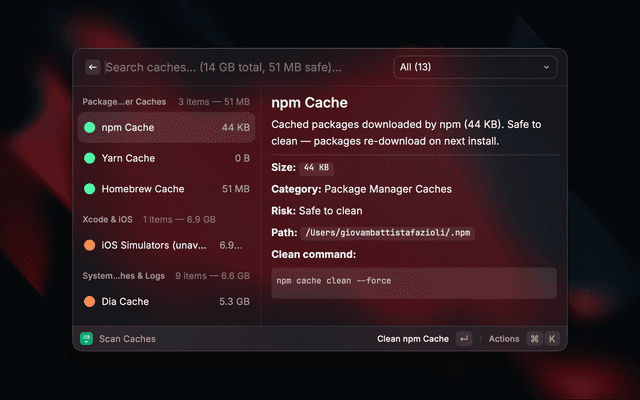This screenshot has height=400, width=640.
Task: Click the Command key icon
Action: (x=534, y=338)
